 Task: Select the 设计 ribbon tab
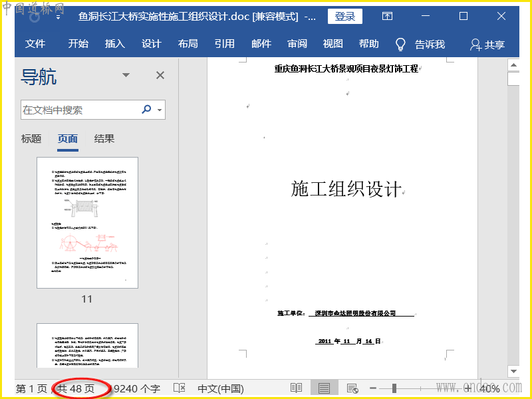[x=152, y=44]
